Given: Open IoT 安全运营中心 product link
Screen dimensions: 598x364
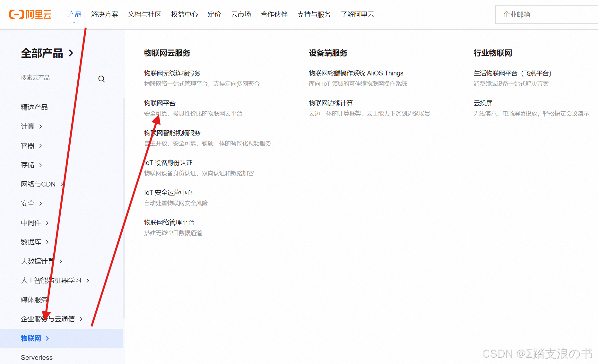Looking at the screenshot, I should tap(168, 193).
